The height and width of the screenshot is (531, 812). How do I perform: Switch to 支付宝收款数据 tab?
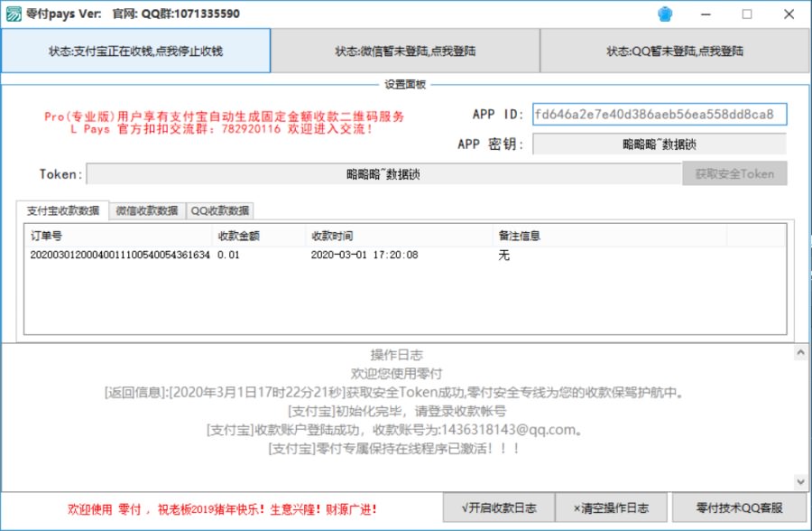pos(63,210)
